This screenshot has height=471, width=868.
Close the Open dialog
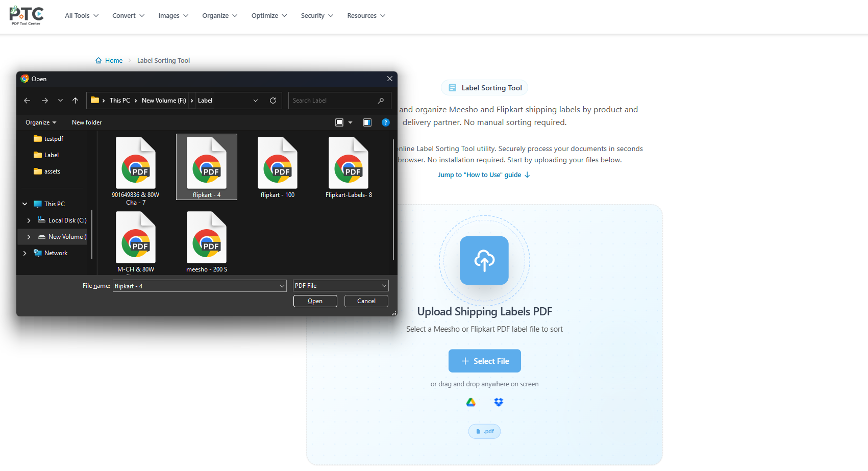pos(390,79)
